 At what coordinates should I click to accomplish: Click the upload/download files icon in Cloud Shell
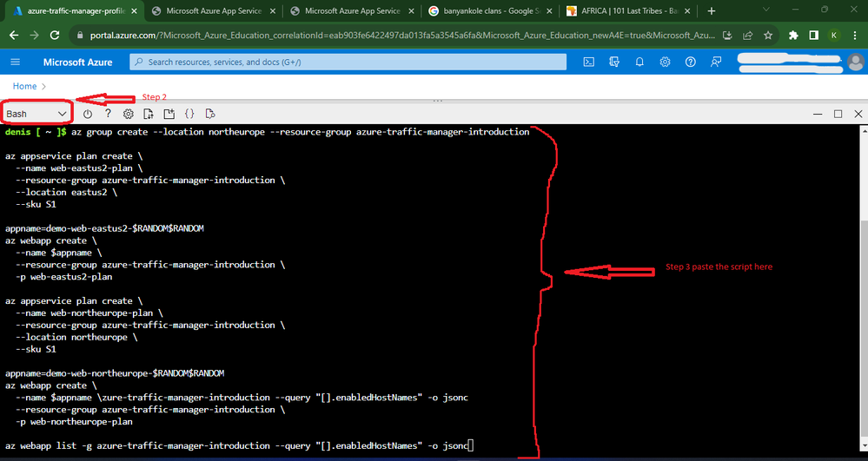149,114
